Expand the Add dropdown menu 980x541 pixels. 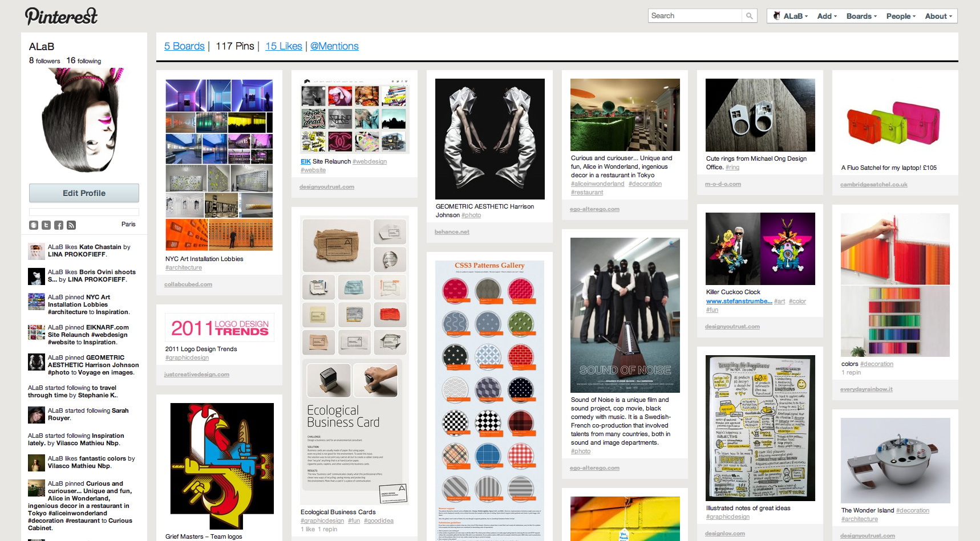click(x=827, y=16)
